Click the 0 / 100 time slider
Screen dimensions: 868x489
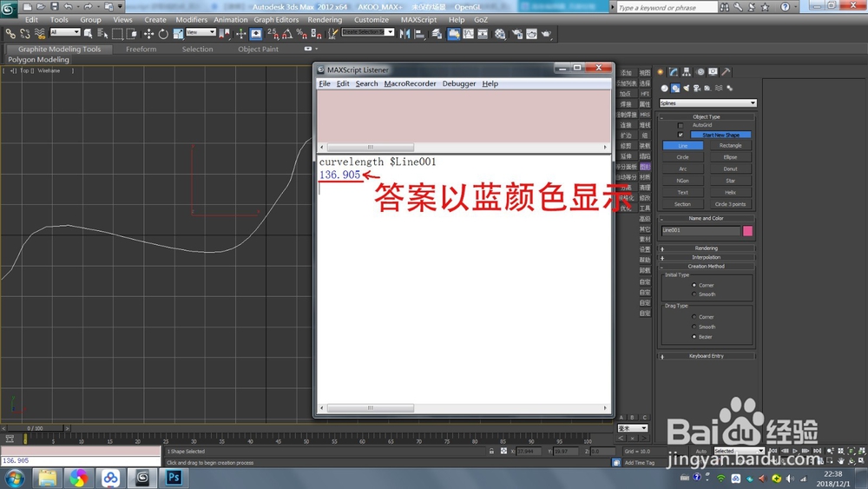point(35,428)
